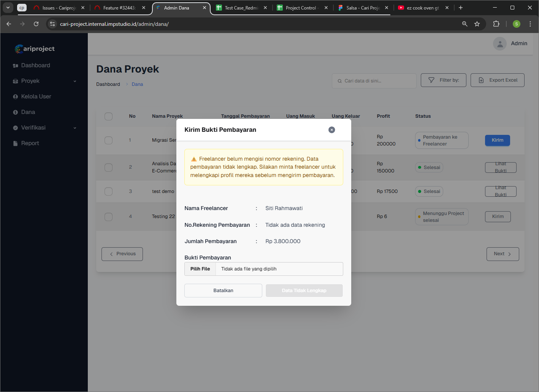The height and width of the screenshot is (392, 539).
Task: Click the Admin profile avatar icon
Action: (500, 44)
